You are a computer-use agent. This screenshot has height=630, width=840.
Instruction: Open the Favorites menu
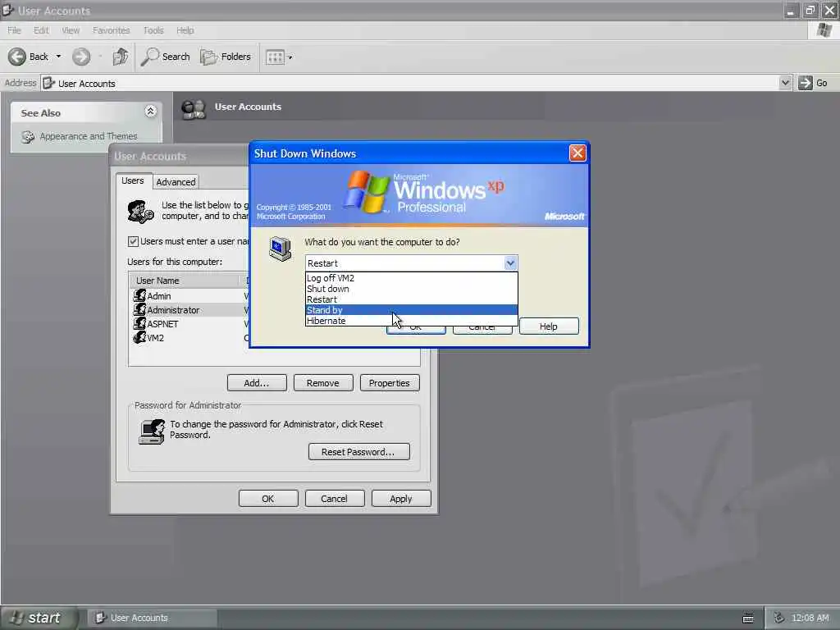click(x=112, y=30)
